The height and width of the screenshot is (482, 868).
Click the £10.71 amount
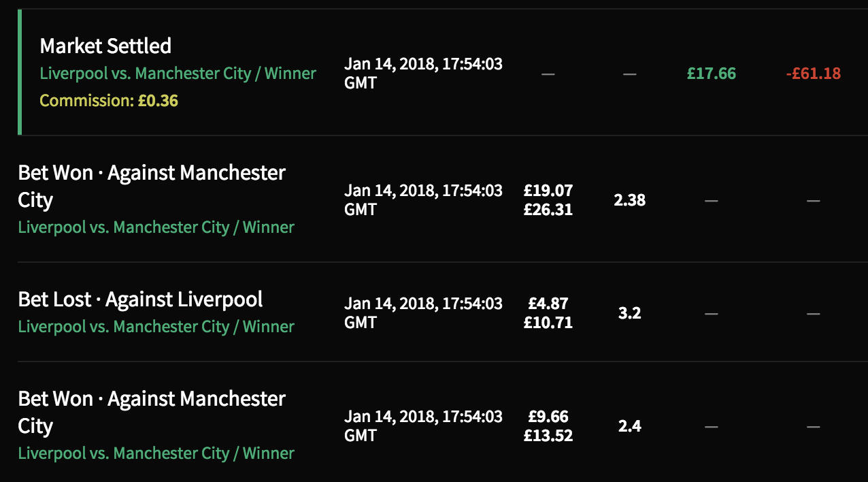click(548, 323)
